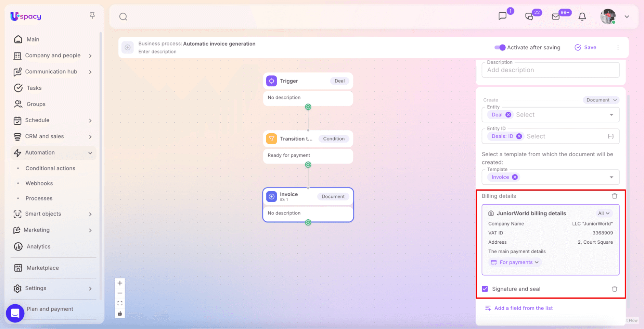Expand the For payments dropdown
This screenshot has height=329, width=644.
515,262
